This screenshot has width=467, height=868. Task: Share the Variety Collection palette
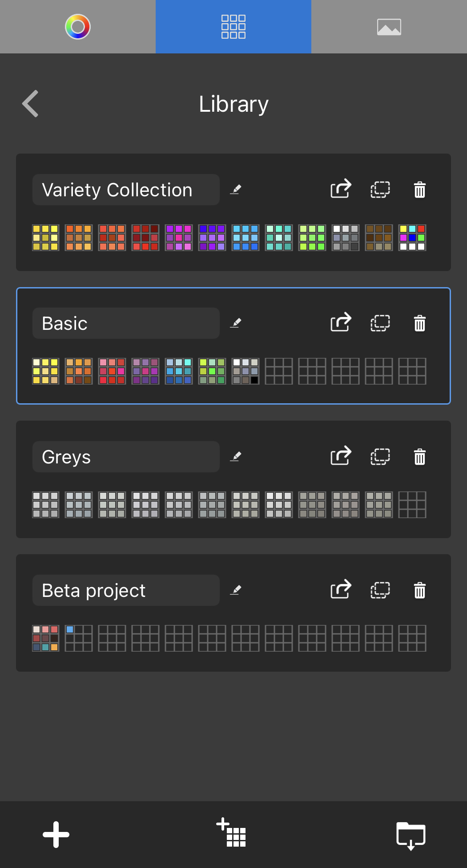341,189
